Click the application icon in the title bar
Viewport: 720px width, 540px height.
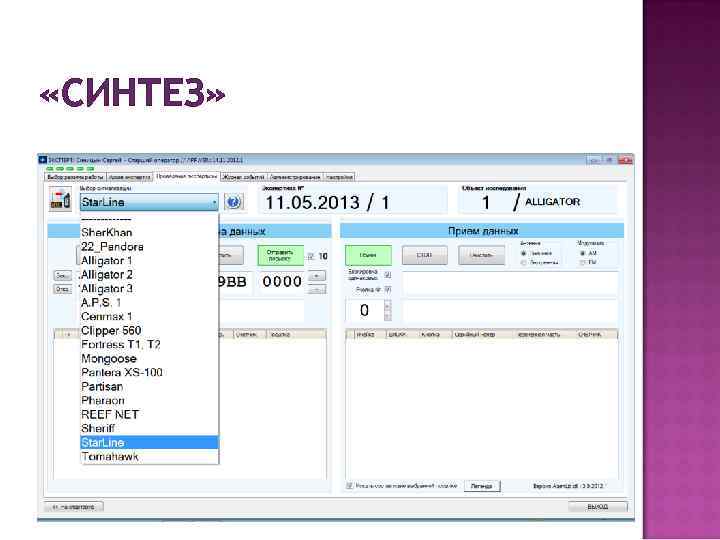click(43, 160)
